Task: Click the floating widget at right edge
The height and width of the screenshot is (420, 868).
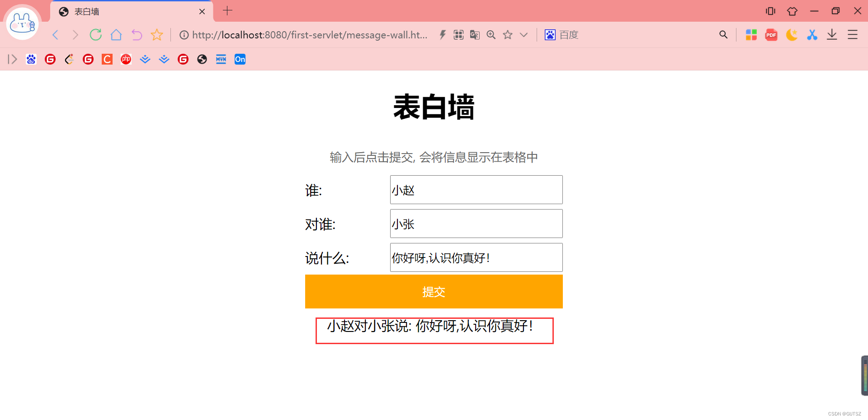Action: click(x=864, y=376)
